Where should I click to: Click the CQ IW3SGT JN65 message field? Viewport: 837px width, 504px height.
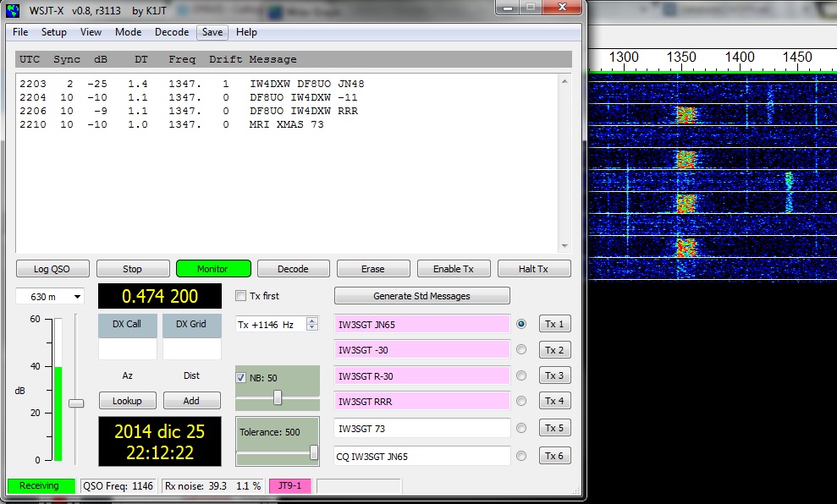click(x=422, y=457)
